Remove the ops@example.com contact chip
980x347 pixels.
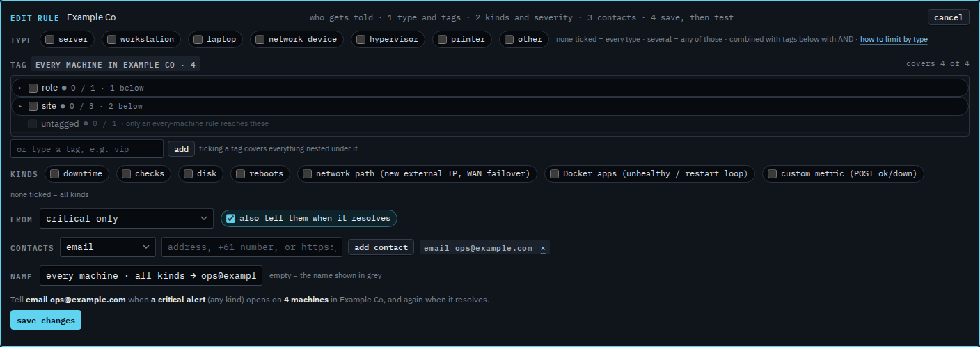pos(543,248)
